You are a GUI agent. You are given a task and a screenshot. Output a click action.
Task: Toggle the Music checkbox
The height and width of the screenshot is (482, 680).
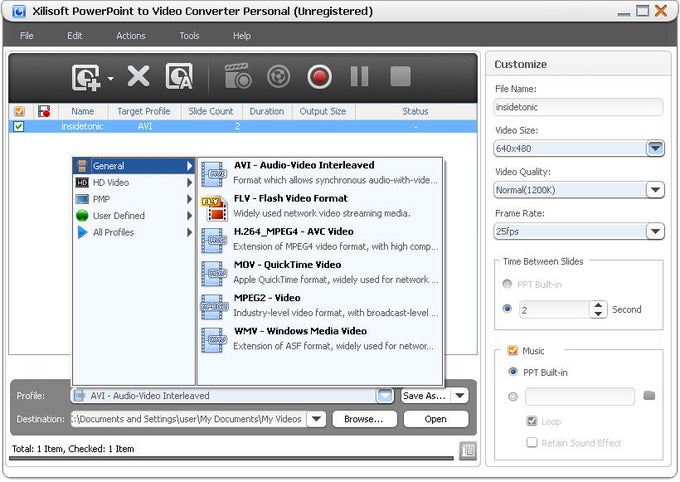pyautogui.click(x=513, y=351)
